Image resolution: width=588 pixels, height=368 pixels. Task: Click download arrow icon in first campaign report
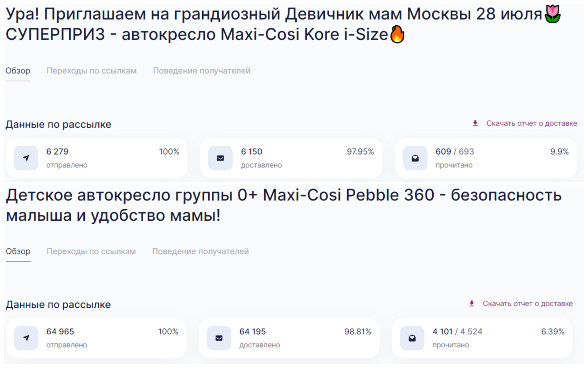(475, 123)
